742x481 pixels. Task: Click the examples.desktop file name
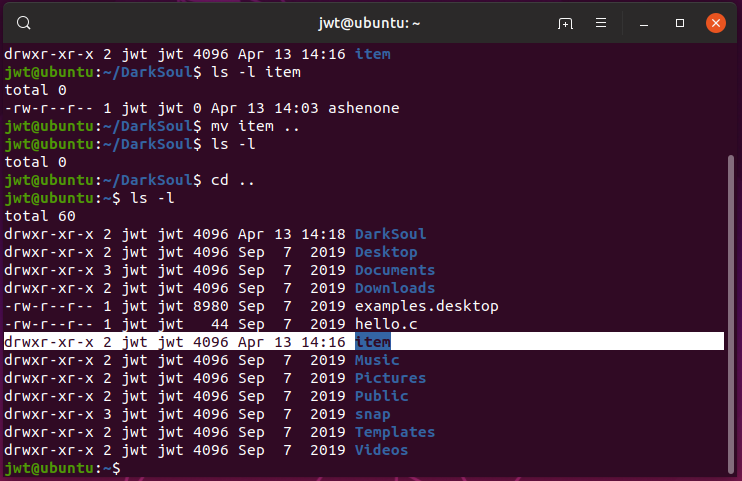[426, 306]
